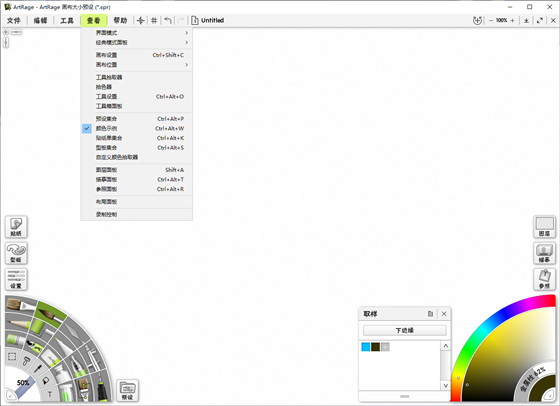Select the color sampler eyedropper tool
This screenshot has width=560, height=406.
(38, 369)
